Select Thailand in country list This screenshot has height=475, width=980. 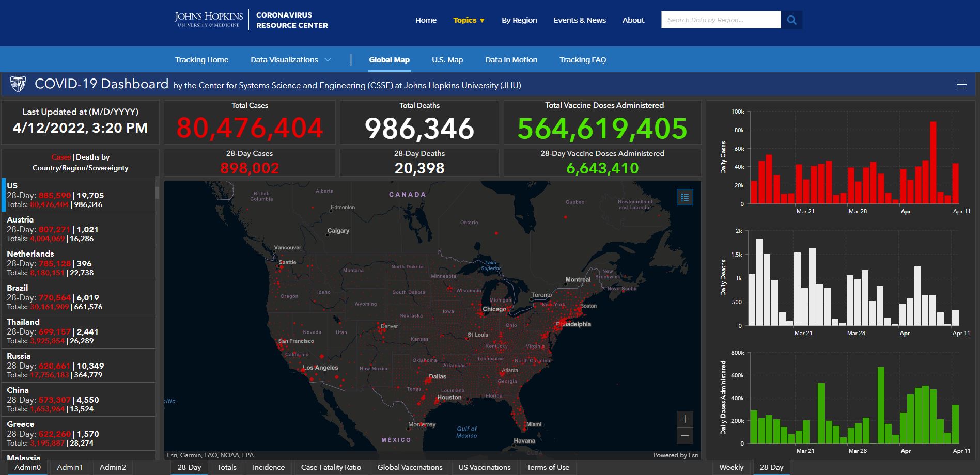(x=79, y=331)
